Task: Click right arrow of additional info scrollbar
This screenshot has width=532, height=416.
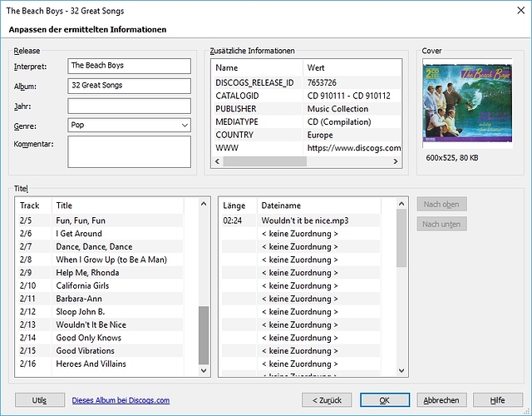Action: pos(396,161)
